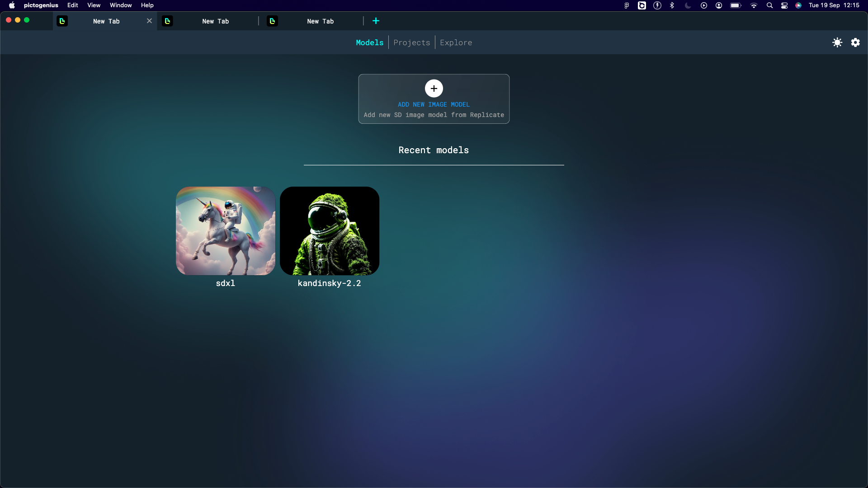Open the Models section
The height and width of the screenshot is (488, 868).
369,42
